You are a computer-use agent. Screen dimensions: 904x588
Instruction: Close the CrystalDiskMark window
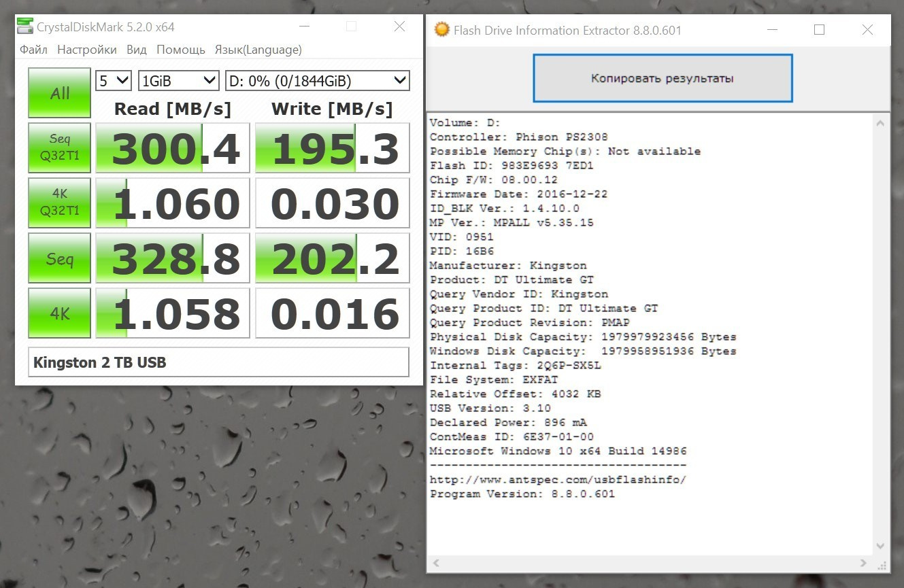point(400,27)
